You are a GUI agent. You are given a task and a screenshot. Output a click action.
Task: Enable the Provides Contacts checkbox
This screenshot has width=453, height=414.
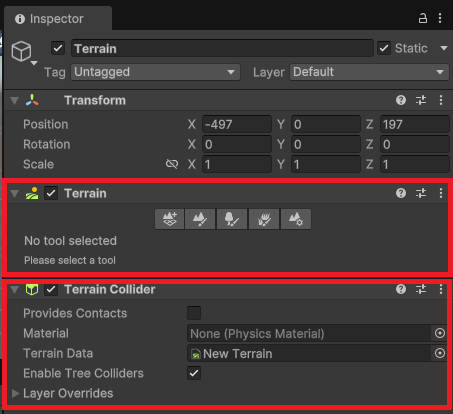(x=194, y=313)
